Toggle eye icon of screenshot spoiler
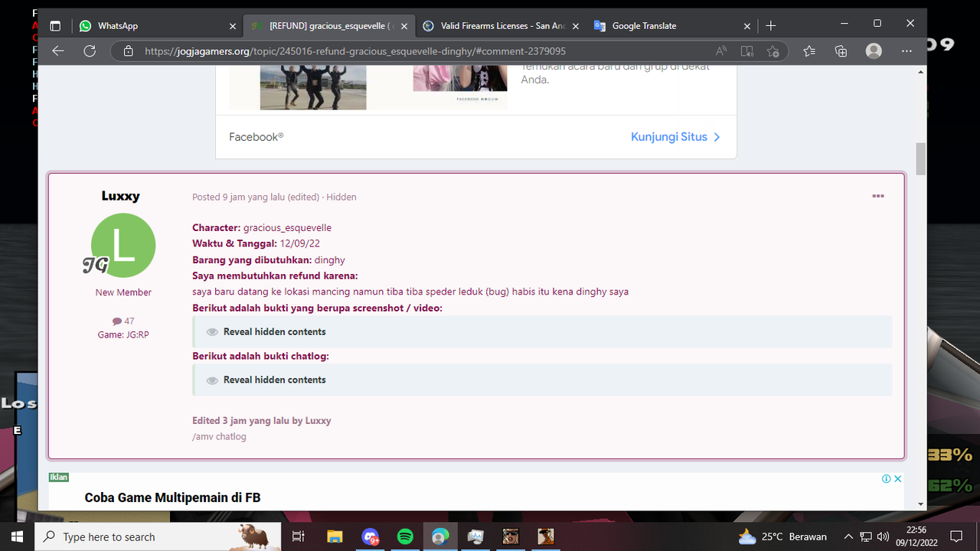Image resolution: width=980 pixels, height=551 pixels. pos(212,332)
